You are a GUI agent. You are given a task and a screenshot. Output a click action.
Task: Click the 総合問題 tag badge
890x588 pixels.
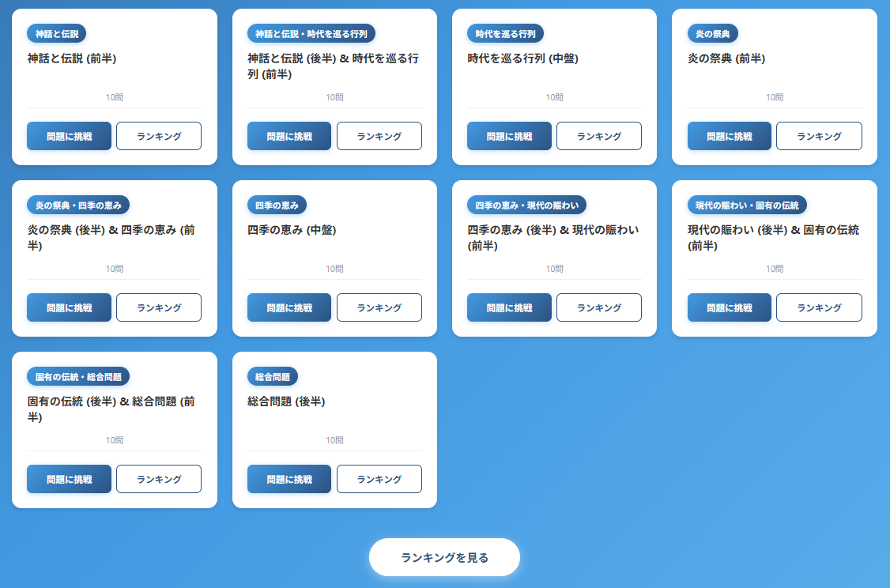[x=273, y=376]
